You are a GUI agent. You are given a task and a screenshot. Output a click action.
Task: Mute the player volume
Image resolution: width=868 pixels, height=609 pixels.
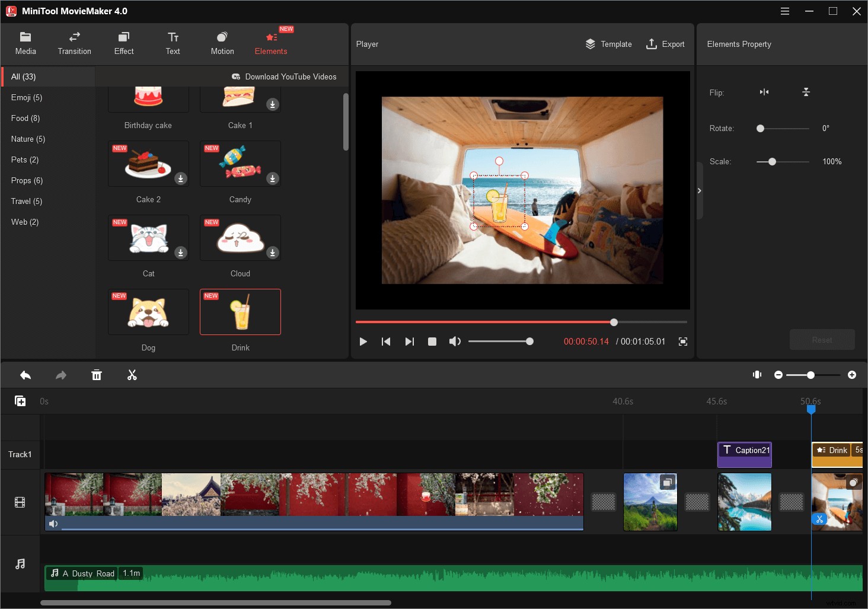(455, 342)
